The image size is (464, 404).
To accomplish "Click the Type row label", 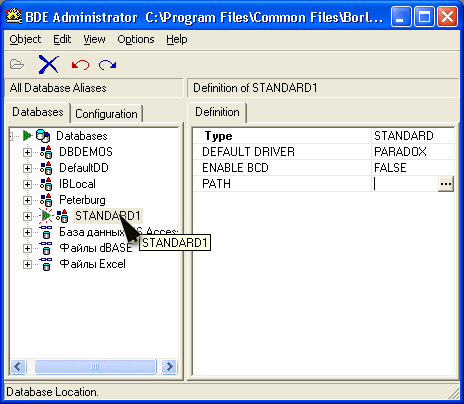I will pyautogui.click(x=219, y=136).
